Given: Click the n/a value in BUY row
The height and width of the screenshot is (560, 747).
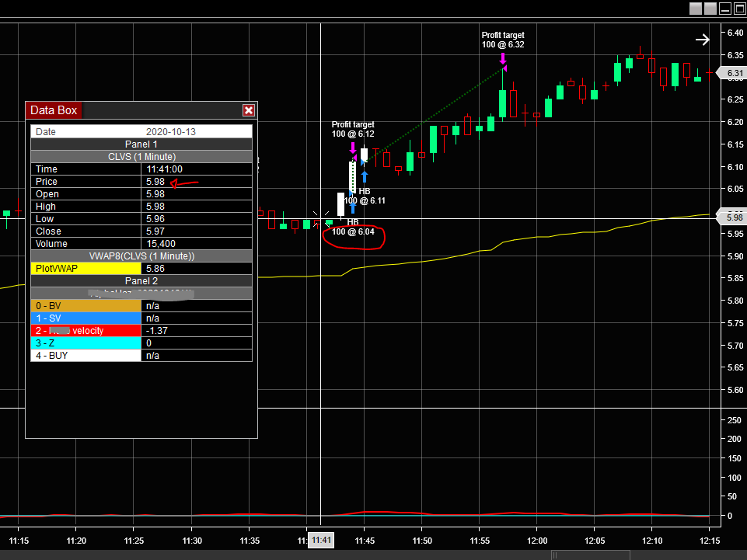Looking at the screenshot, I should pyautogui.click(x=152, y=355).
